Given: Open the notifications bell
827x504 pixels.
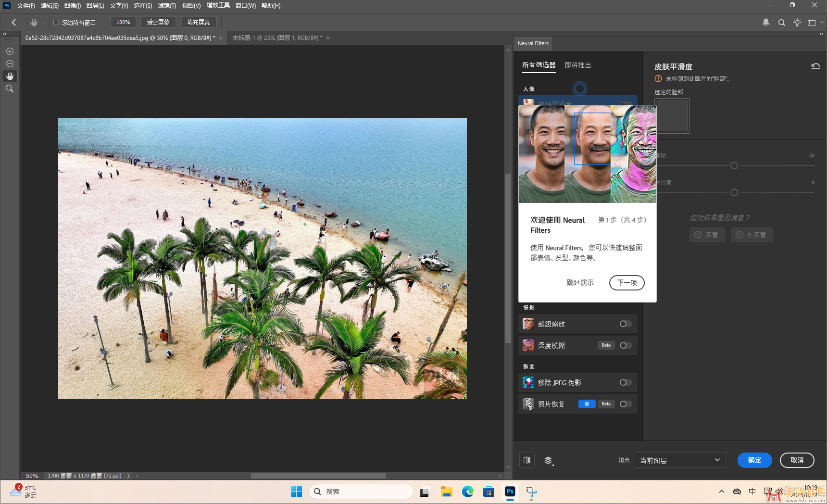Looking at the screenshot, I should 766,22.
